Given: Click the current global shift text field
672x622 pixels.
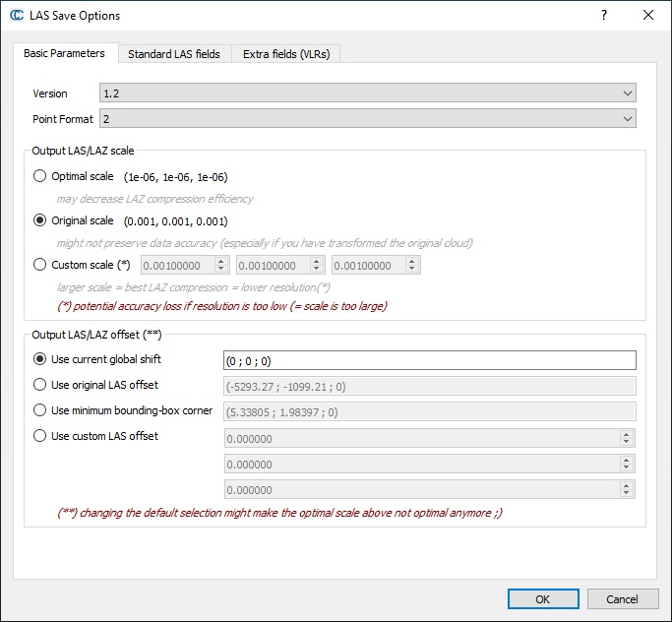Looking at the screenshot, I should [429, 360].
